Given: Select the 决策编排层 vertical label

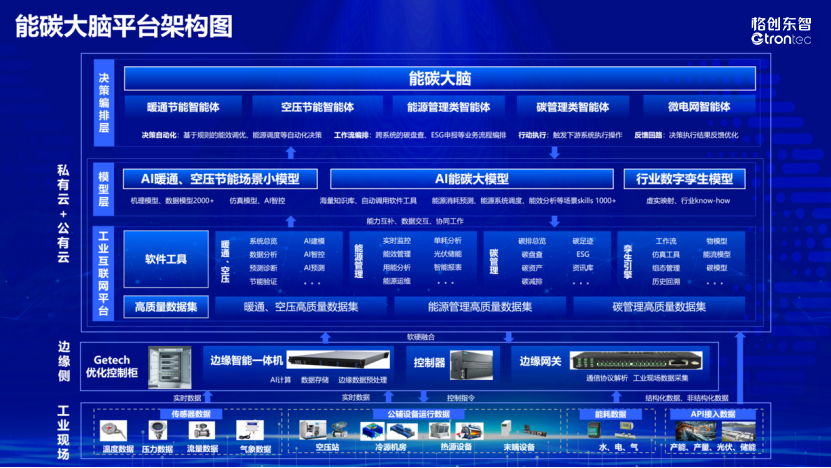Looking at the screenshot, I should [x=104, y=102].
